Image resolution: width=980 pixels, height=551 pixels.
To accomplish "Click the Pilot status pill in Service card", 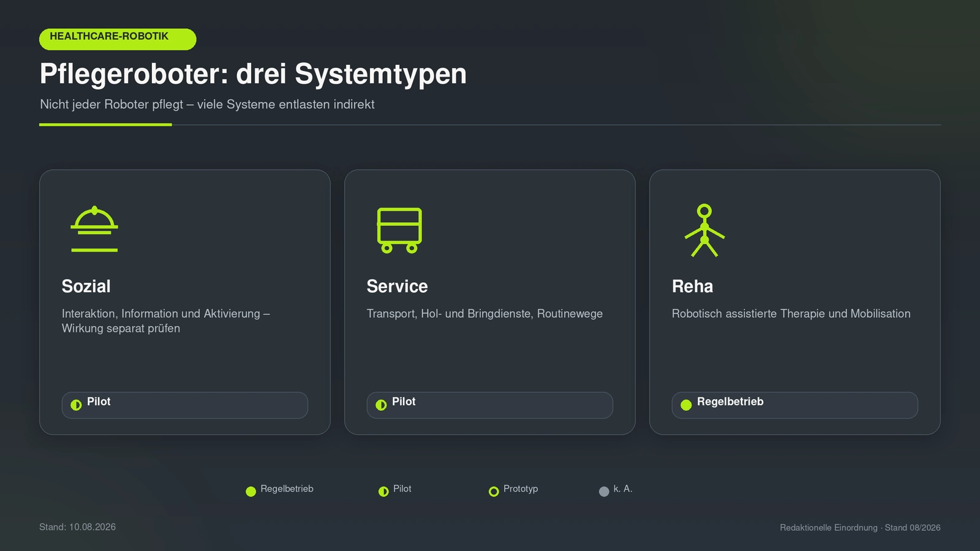I will click(x=490, y=405).
